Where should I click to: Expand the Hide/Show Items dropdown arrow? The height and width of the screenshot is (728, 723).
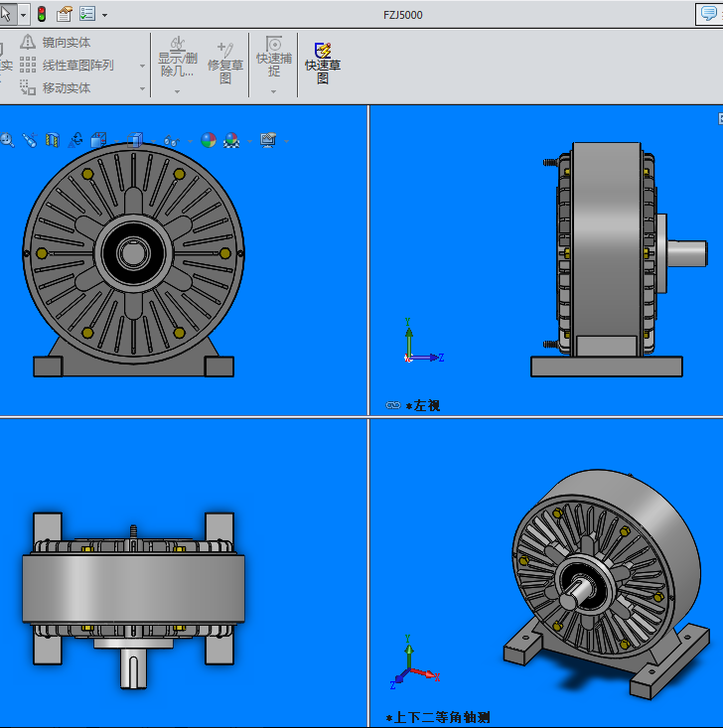(190, 141)
